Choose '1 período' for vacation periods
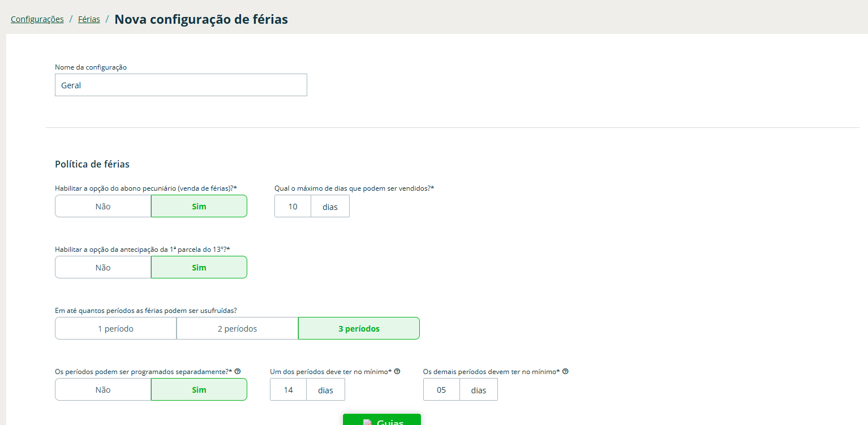Screen dimensions: 868x425 click(x=115, y=329)
